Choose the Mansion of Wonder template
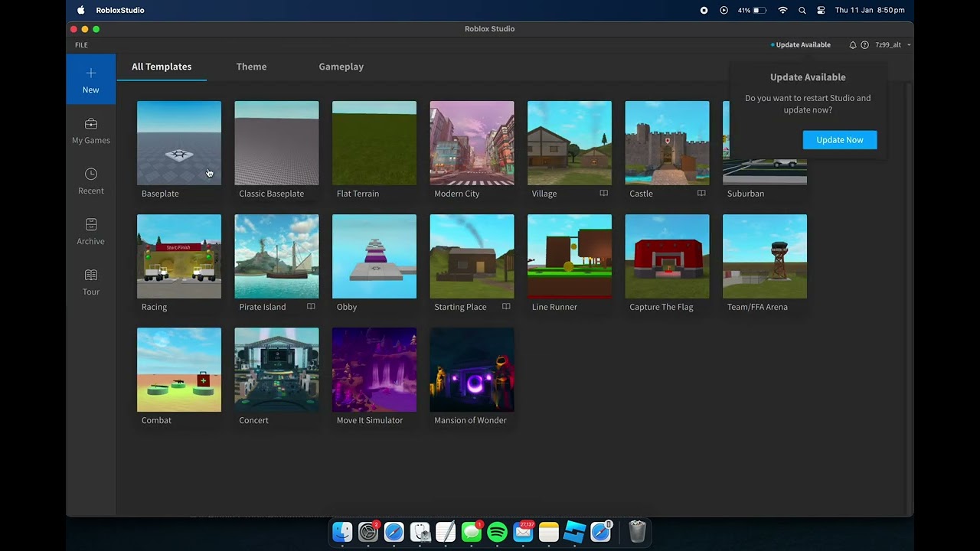The height and width of the screenshot is (551, 980). click(x=472, y=370)
